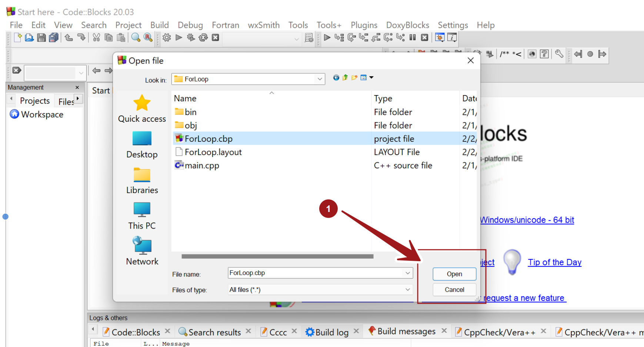Open the Build menu

point(159,25)
